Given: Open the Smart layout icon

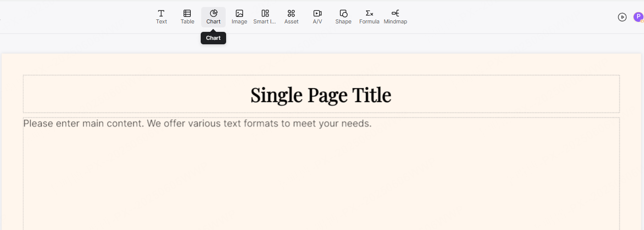Looking at the screenshot, I should tap(265, 13).
